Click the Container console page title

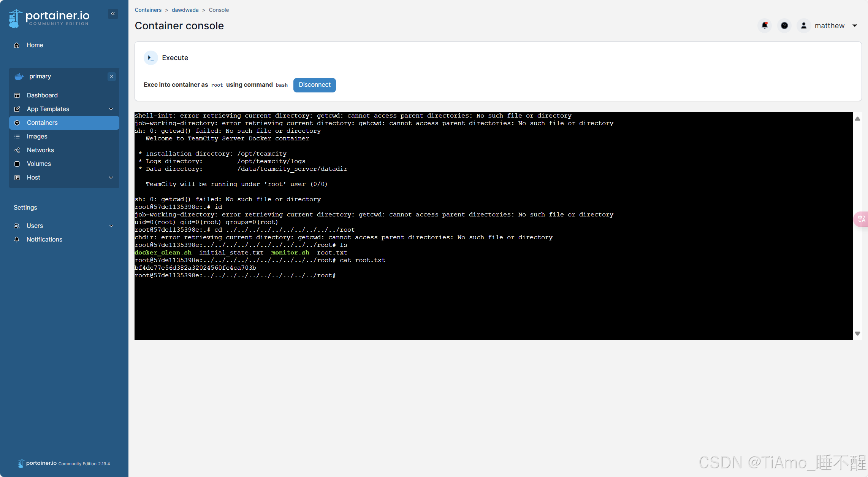[179, 26]
